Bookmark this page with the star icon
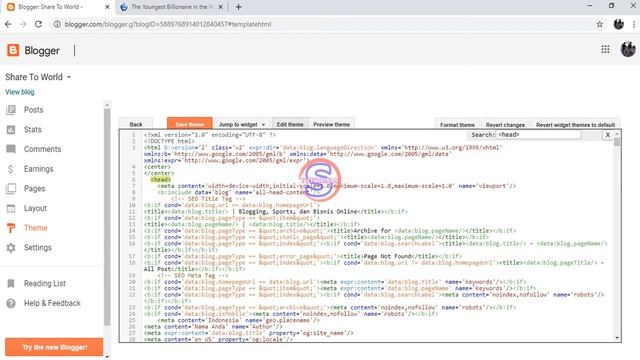This screenshot has height=360, width=640. (x=600, y=24)
